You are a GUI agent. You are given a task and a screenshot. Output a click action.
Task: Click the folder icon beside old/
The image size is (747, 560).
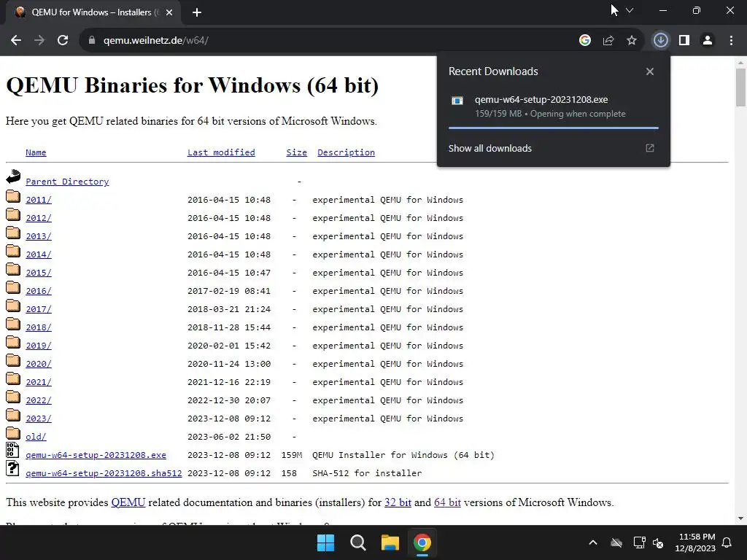coord(13,433)
